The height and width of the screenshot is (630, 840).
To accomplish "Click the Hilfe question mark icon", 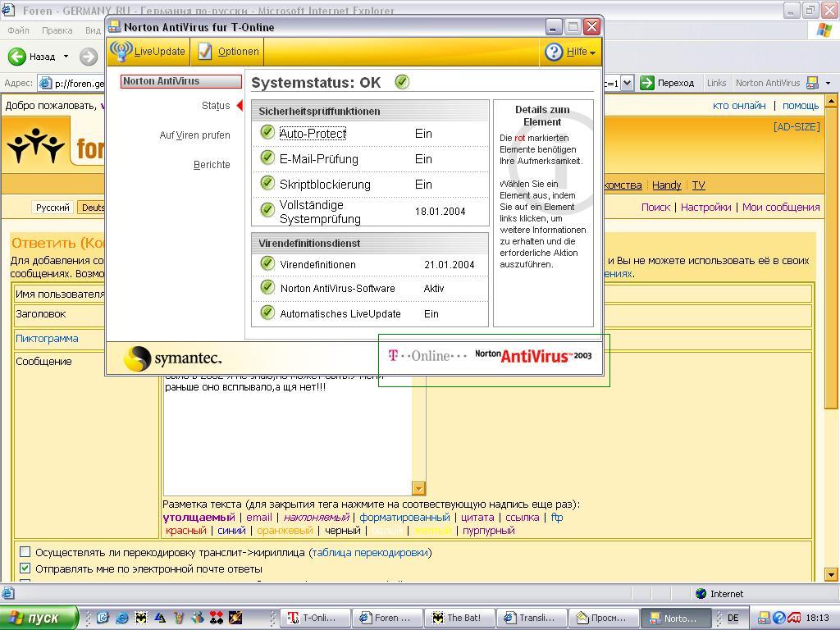I will coord(554,52).
